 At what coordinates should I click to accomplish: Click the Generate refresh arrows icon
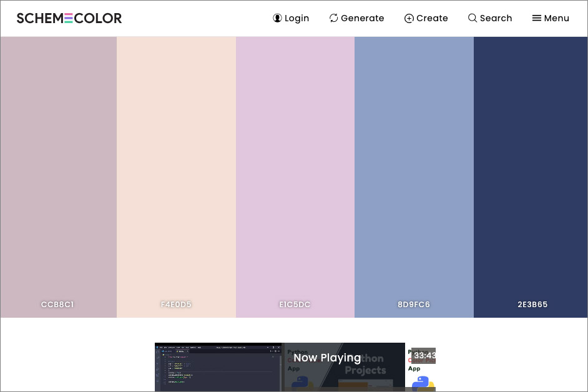[x=334, y=18]
